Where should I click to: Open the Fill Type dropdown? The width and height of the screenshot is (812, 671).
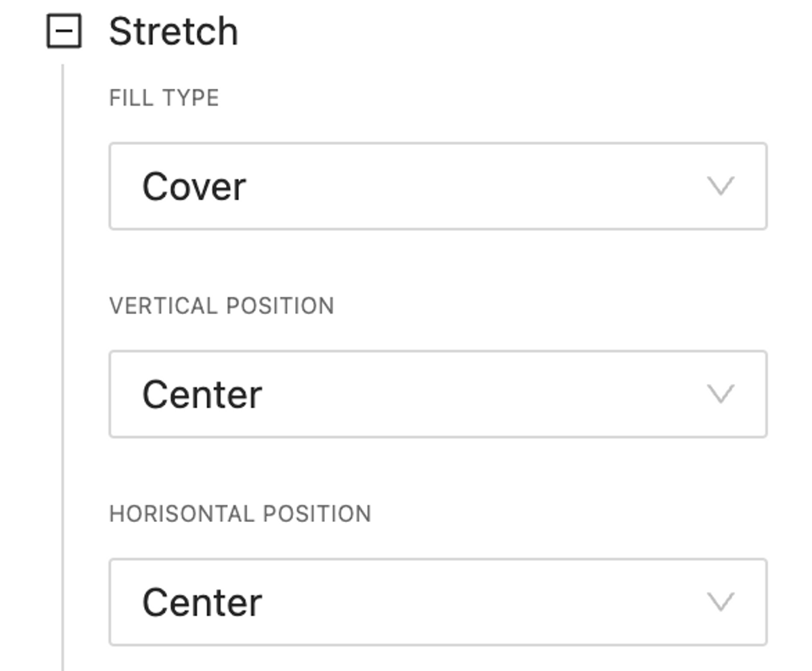pos(437,186)
